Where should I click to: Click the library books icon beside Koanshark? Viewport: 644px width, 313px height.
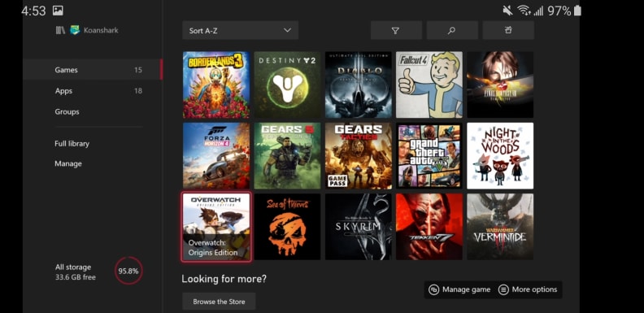[60, 30]
